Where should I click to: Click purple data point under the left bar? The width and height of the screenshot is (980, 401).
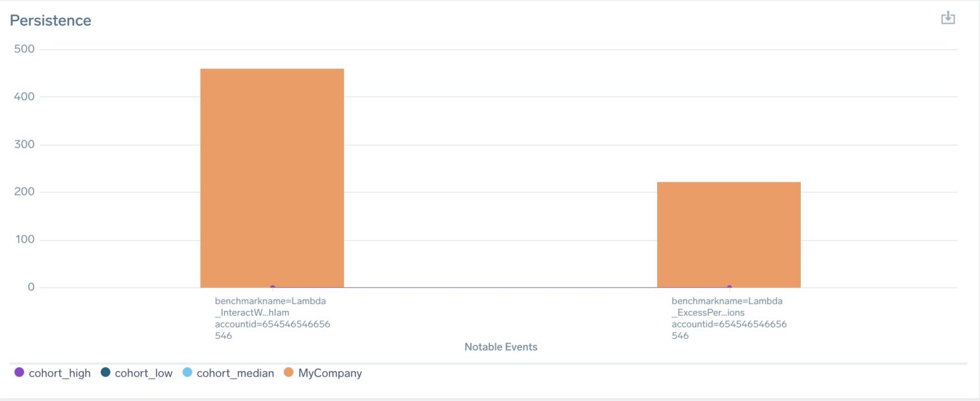click(x=272, y=287)
